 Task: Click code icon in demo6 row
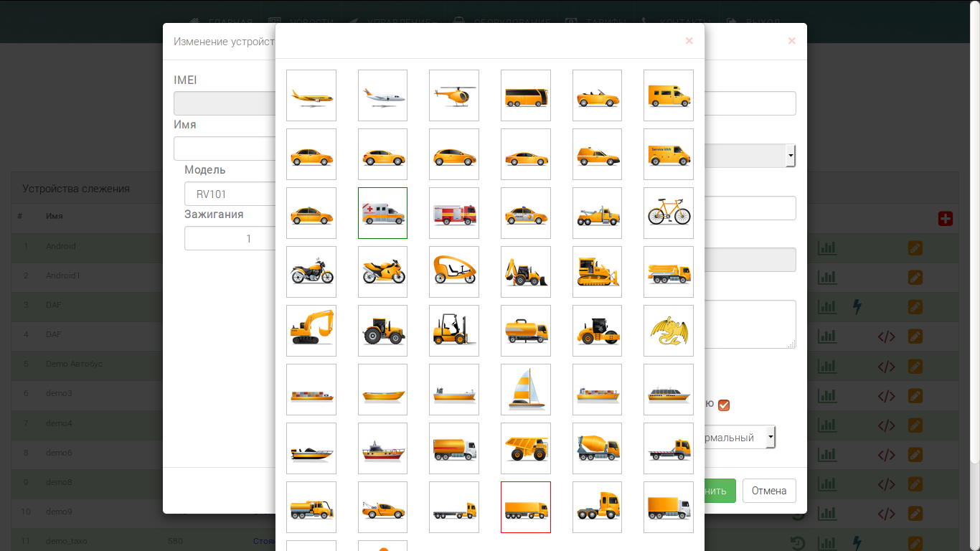click(x=887, y=455)
